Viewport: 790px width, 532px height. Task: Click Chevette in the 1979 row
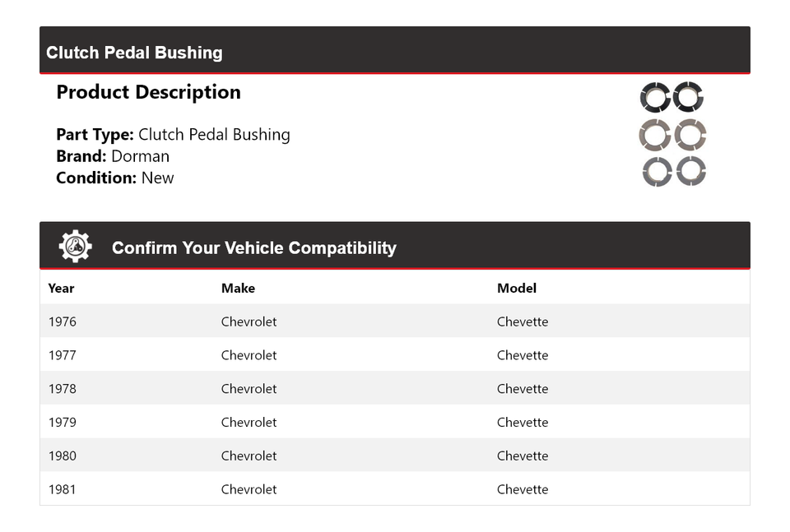(522, 423)
